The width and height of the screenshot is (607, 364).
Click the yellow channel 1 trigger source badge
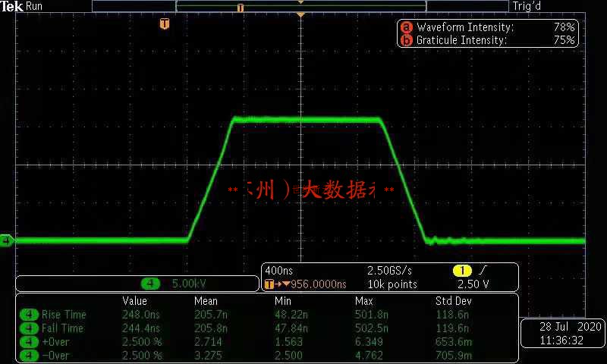point(462,271)
